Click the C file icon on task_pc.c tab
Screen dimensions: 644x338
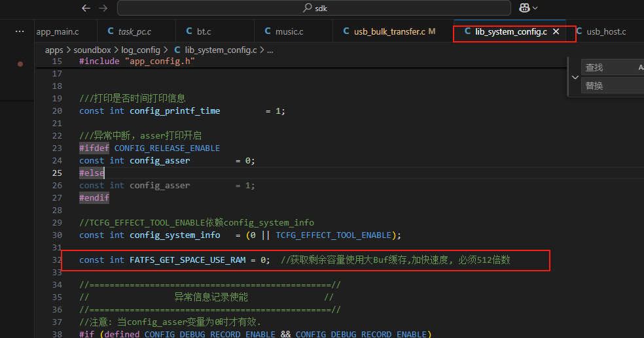point(111,31)
